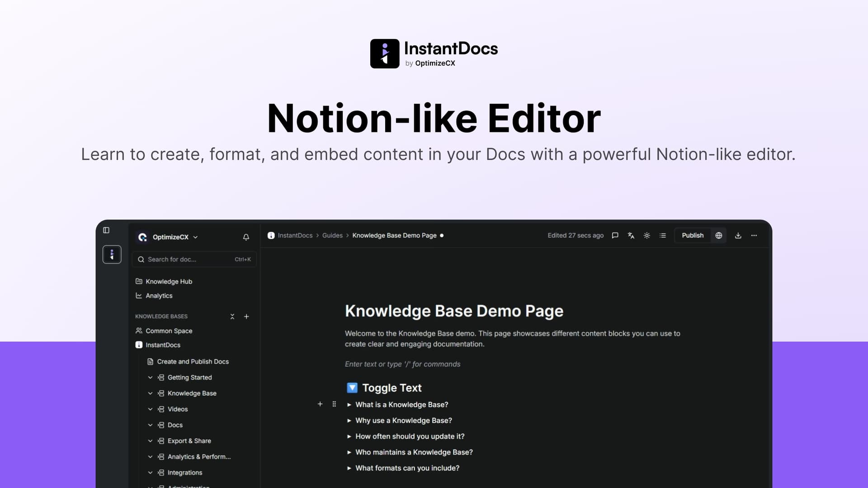Viewport: 868px width, 488px height.
Task: Toggle light mode with the sun icon
Action: (x=646, y=235)
